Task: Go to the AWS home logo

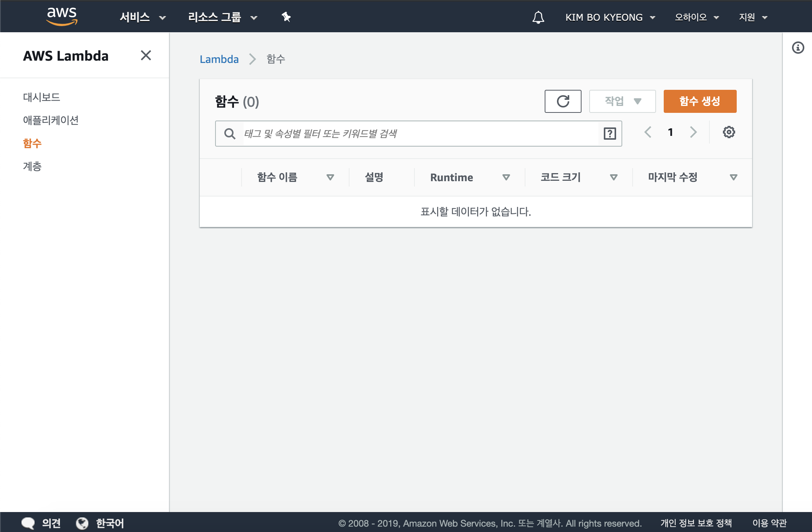Action: [x=62, y=17]
